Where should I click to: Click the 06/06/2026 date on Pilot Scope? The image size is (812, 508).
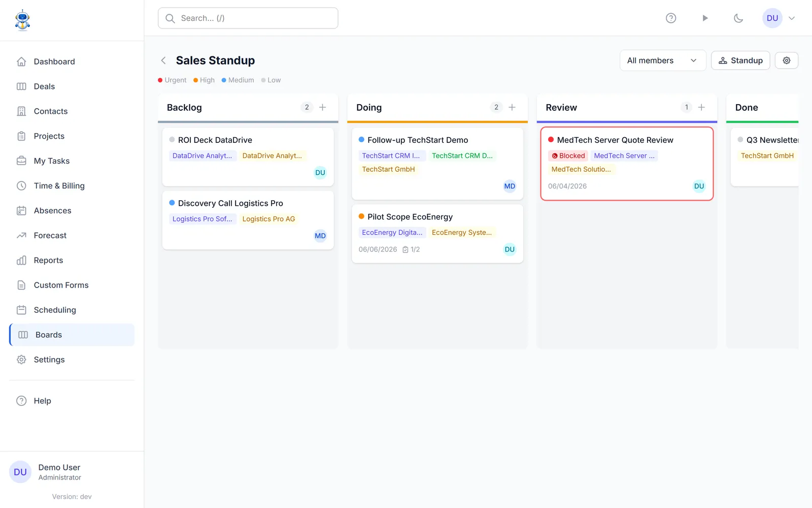coord(378,249)
